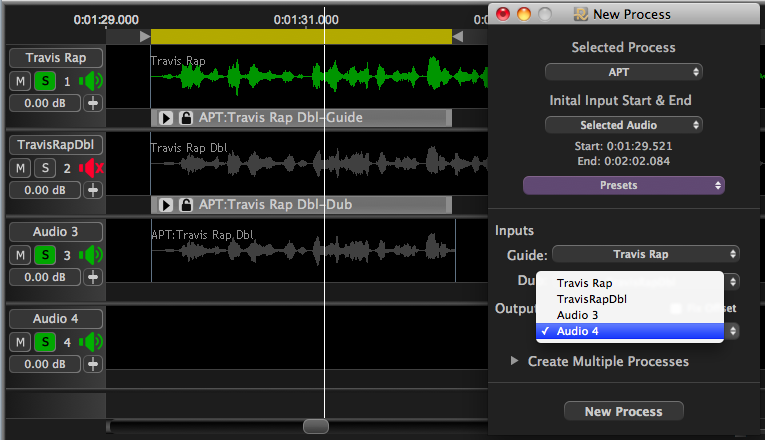Click lock icon on APT:Travis Rap Dbl-Guide bar
Image resolution: width=765 pixels, height=440 pixels.
185,118
